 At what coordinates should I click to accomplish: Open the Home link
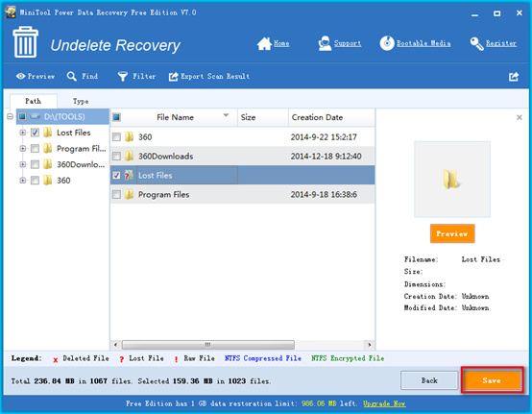click(281, 43)
